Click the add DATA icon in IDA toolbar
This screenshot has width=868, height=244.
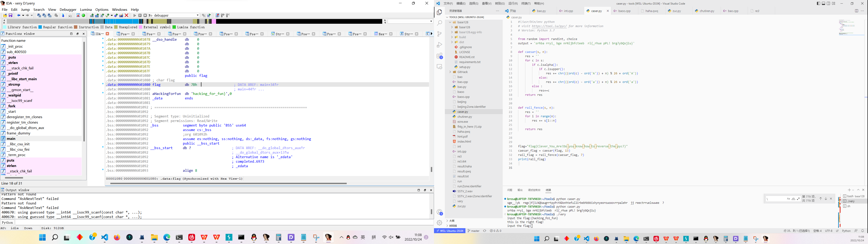97,16
